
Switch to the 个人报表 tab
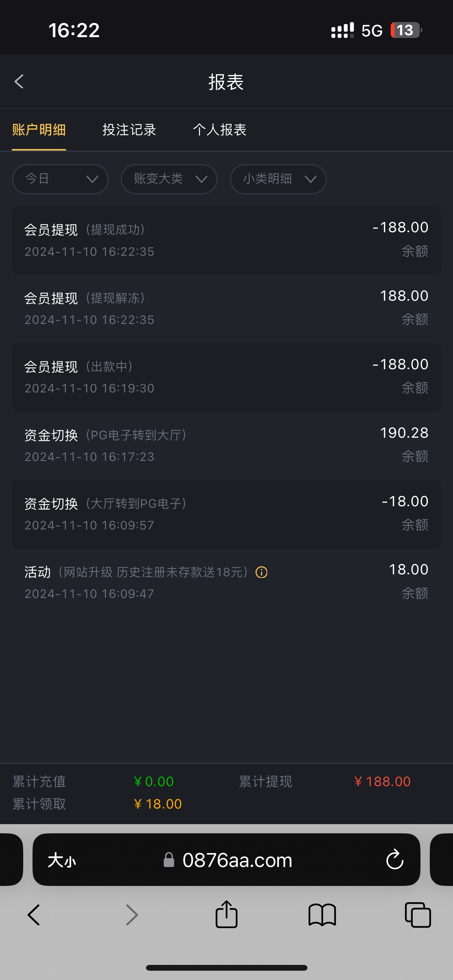(x=220, y=130)
